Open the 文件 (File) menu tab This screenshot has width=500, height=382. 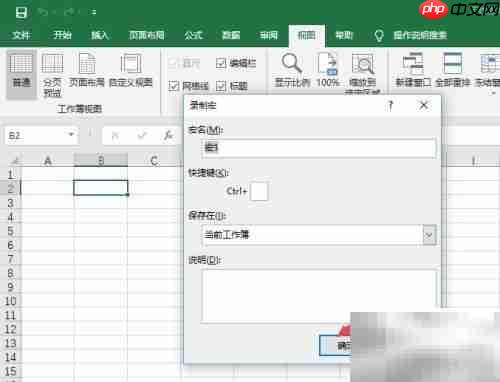click(21, 35)
